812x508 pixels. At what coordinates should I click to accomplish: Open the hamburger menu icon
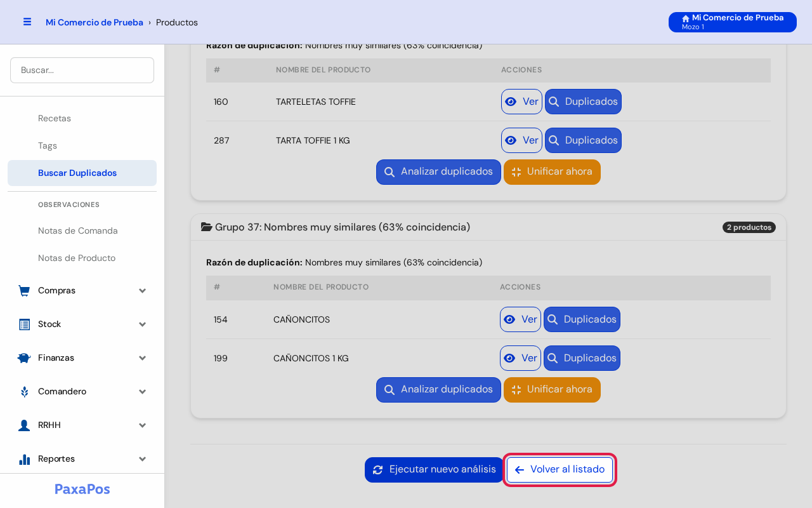(x=27, y=22)
